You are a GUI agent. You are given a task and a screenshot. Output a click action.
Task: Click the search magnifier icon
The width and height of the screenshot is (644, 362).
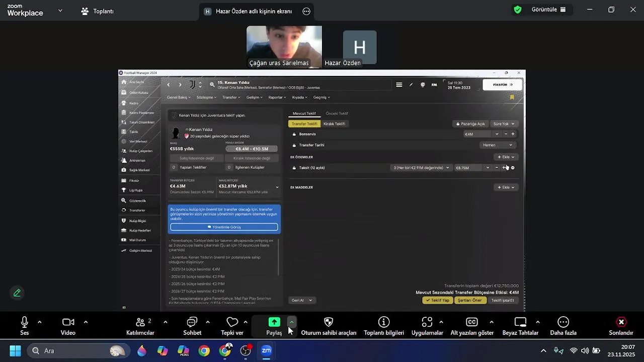point(212,84)
